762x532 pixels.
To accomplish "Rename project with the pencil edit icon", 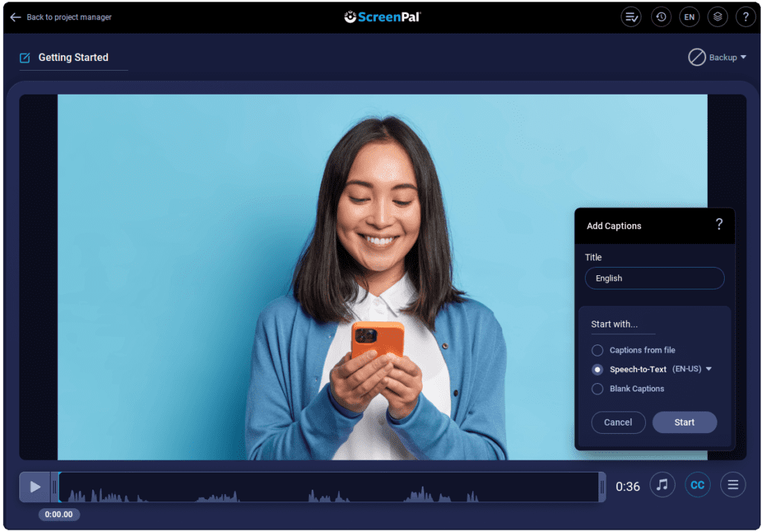I will click(26, 56).
